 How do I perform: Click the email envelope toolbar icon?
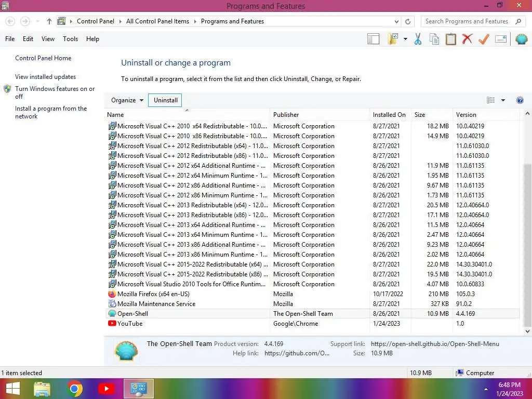[x=501, y=39]
